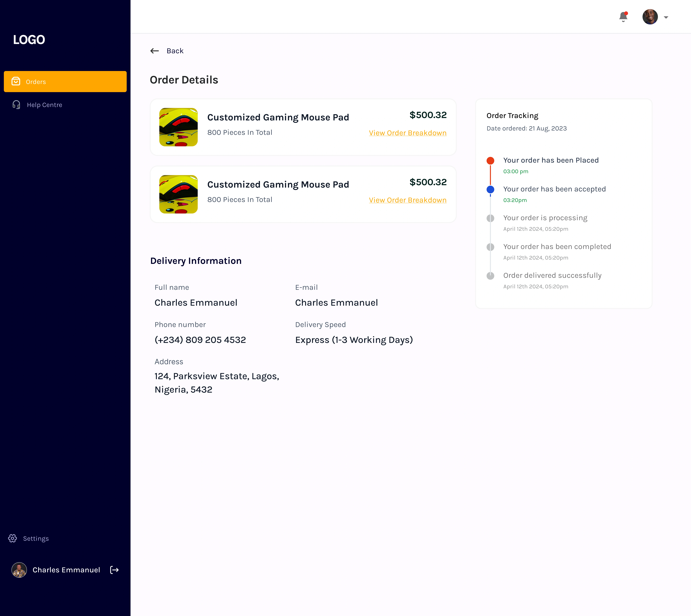Click the Orders shopping bag icon
The width and height of the screenshot is (691, 616).
pos(16,81)
